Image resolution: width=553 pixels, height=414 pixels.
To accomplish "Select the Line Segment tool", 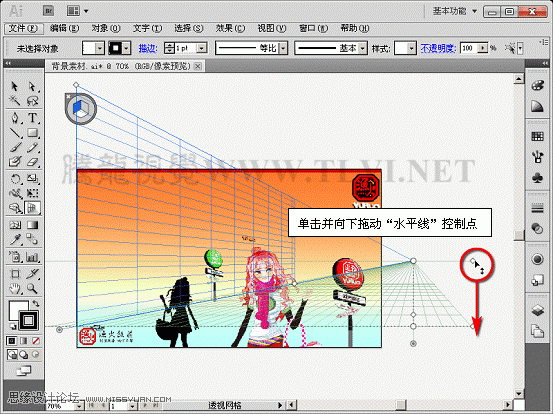I will point(14,133).
